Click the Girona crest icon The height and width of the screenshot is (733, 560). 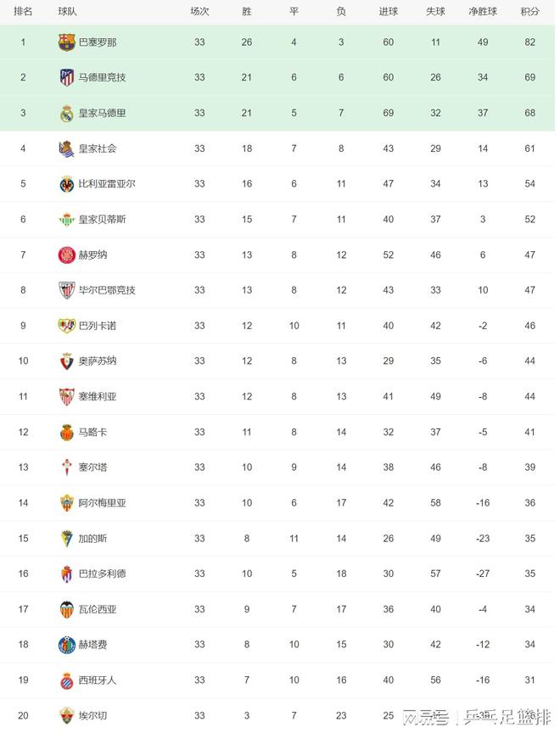pos(66,255)
